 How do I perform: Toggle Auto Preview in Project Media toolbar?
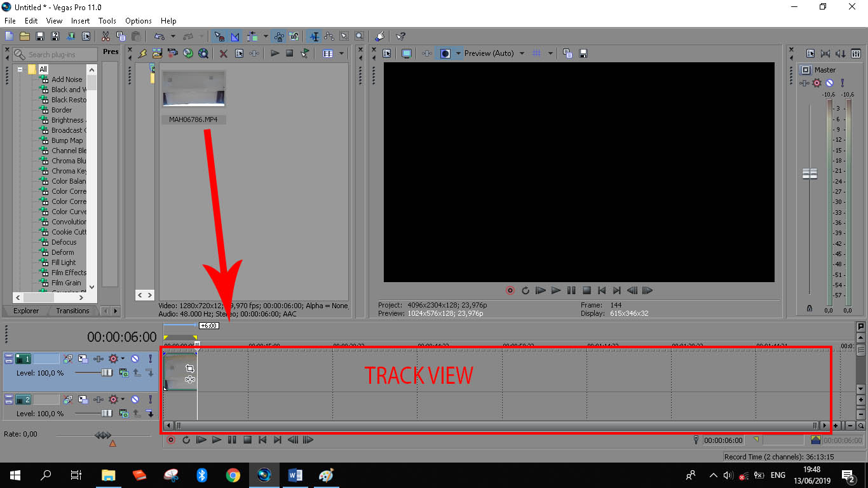(x=306, y=53)
